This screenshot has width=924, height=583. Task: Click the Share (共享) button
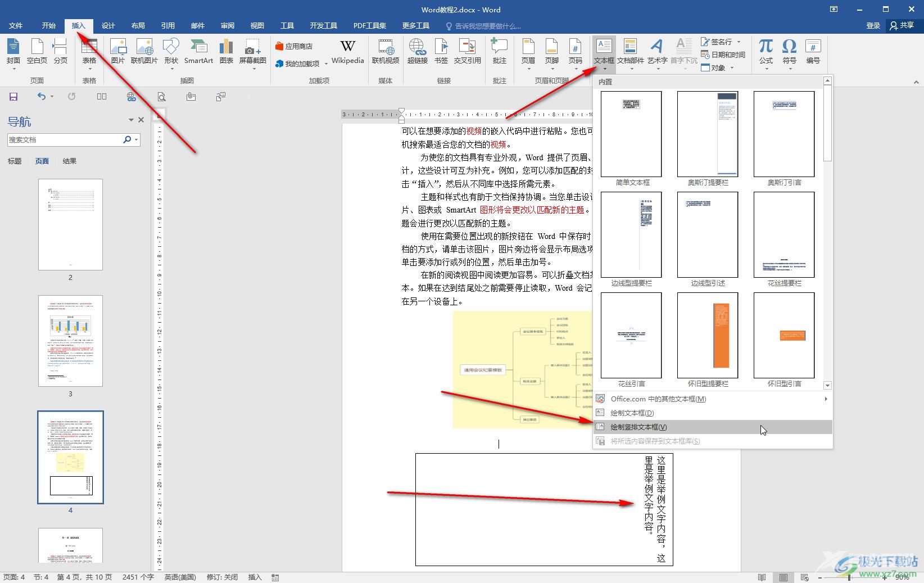pyautogui.click(x=902, y=26)
